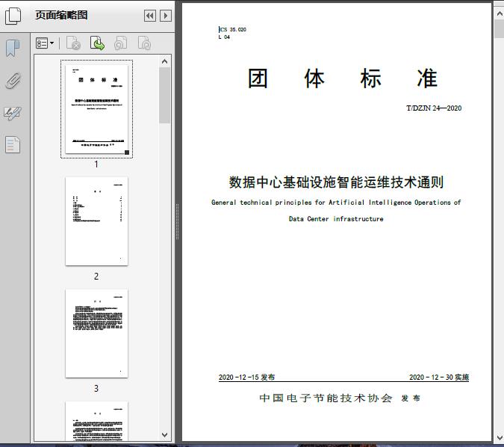Viewport: 504px width, 447px height.
Task: Click 中国电子节能技术协会 publisher text
Action: pos(326,398)
